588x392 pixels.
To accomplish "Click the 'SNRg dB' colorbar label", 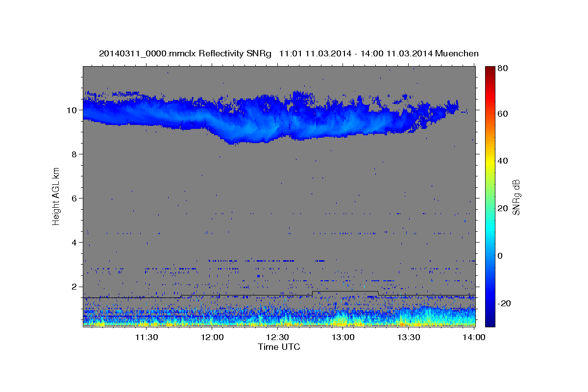I will click(x=515, y=197).
